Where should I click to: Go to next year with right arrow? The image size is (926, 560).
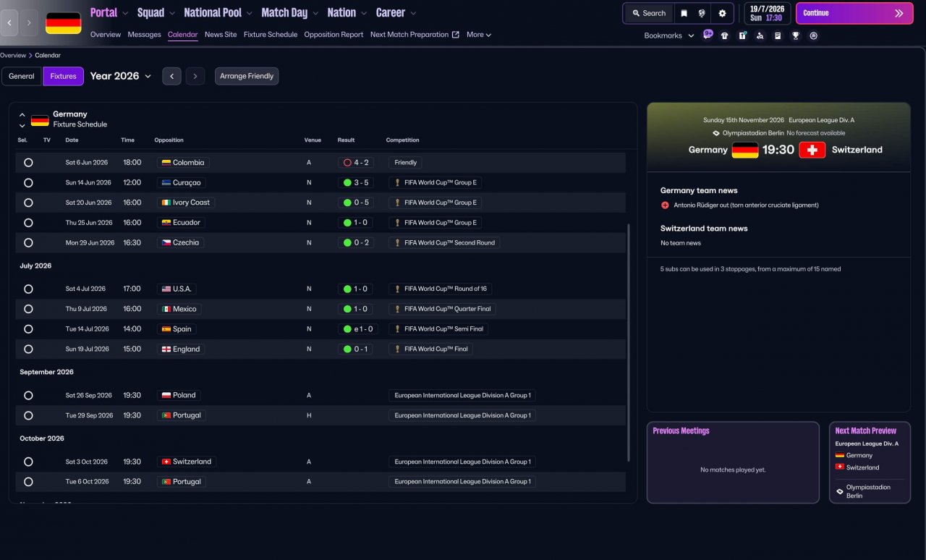click(195, 76)
